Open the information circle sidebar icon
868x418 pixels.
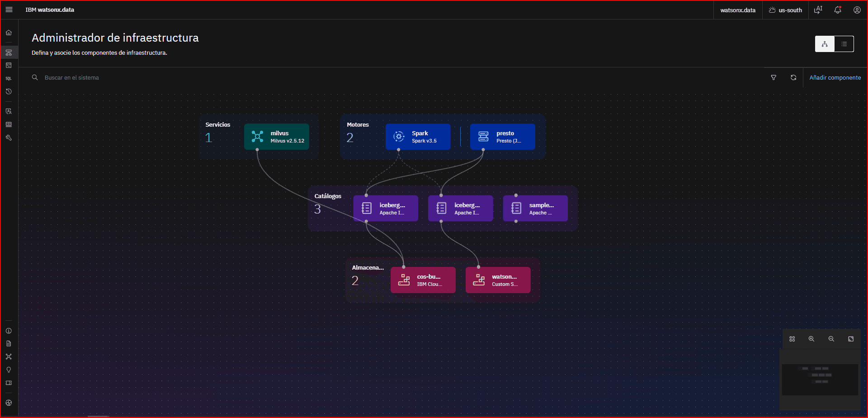tap(9, 331)
